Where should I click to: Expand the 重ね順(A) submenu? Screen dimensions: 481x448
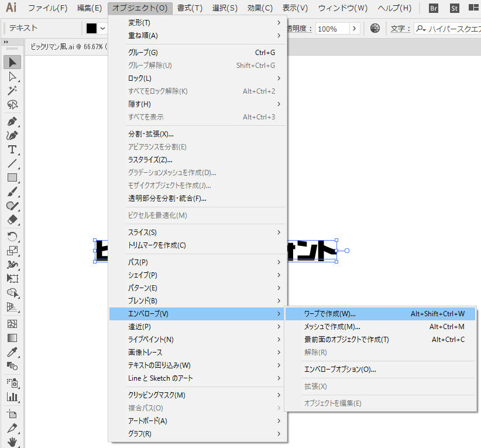pyautogui.click(x=198, y=36)
